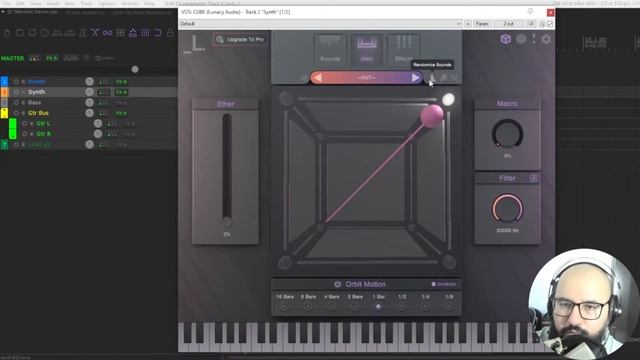This screenshot has width=640, height=360.
Task: Toggle the auto-crossfade toolbar icon
Action: [95, 33]
